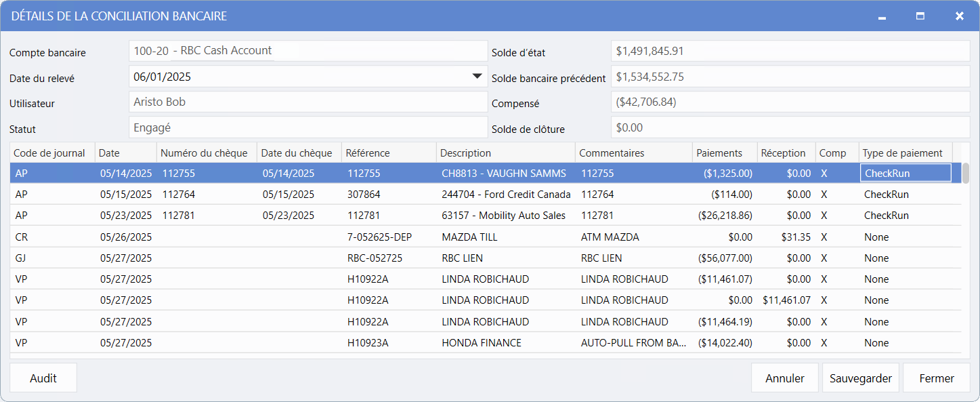Toggle Comp X mark for MAZDA TILL row
The image size is (980, 402).
click(824, 237)
